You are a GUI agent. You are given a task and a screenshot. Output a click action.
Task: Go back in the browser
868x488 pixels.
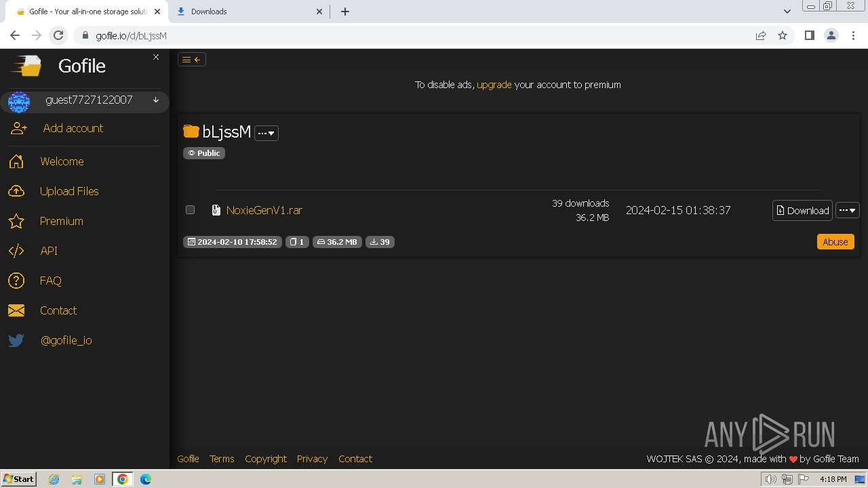coord(15,36)
